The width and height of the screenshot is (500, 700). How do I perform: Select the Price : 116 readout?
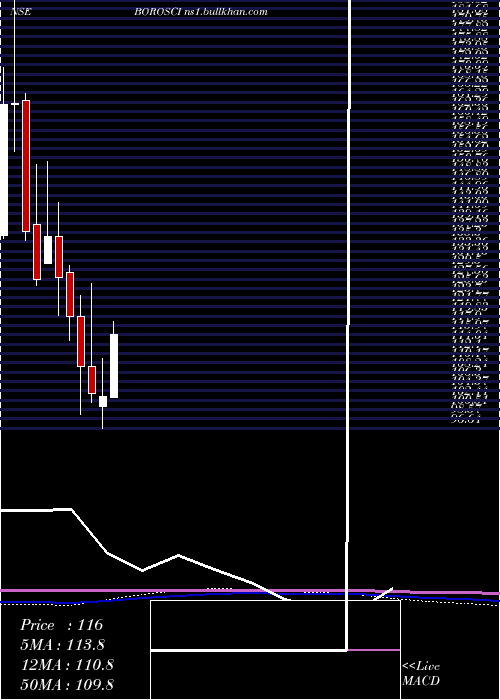point(62,625)
